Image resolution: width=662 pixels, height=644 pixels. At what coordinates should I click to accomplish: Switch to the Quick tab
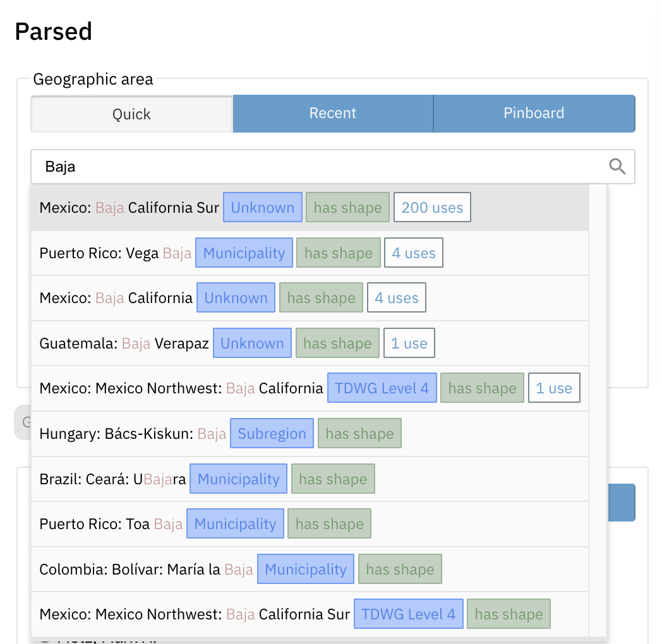click(131, 114)
